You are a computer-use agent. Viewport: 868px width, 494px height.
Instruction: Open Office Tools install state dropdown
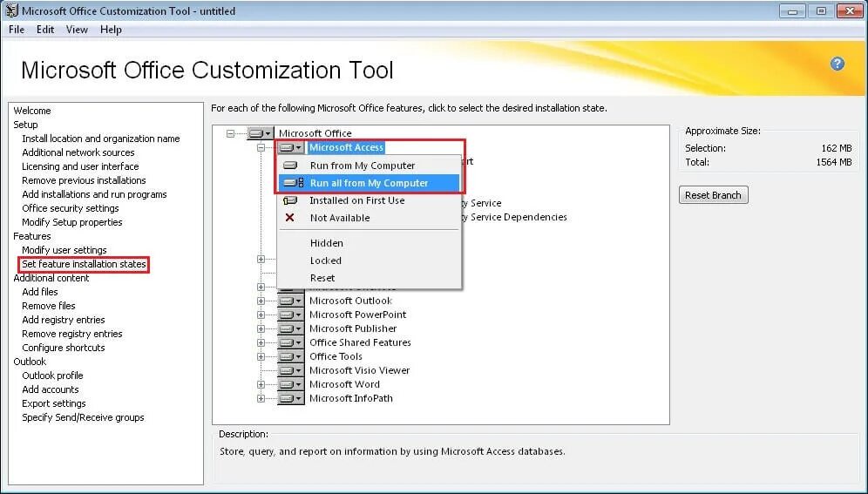coord(290,357)
